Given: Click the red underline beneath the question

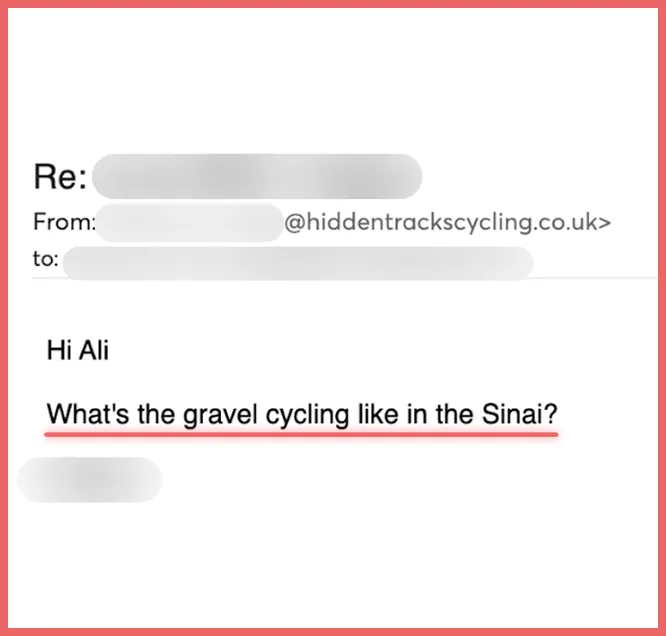Looking at the screenshot, I should pyautogui.click(x=301, y=435).
